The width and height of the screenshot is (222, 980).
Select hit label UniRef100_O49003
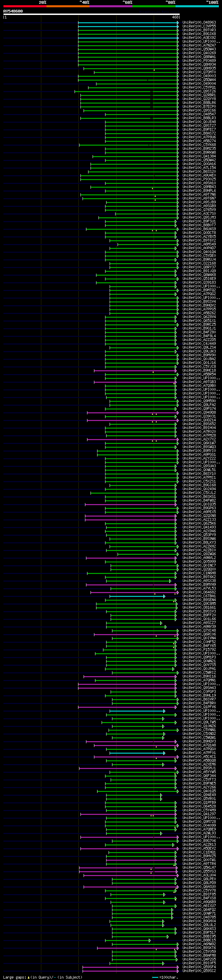coord(199,76)
